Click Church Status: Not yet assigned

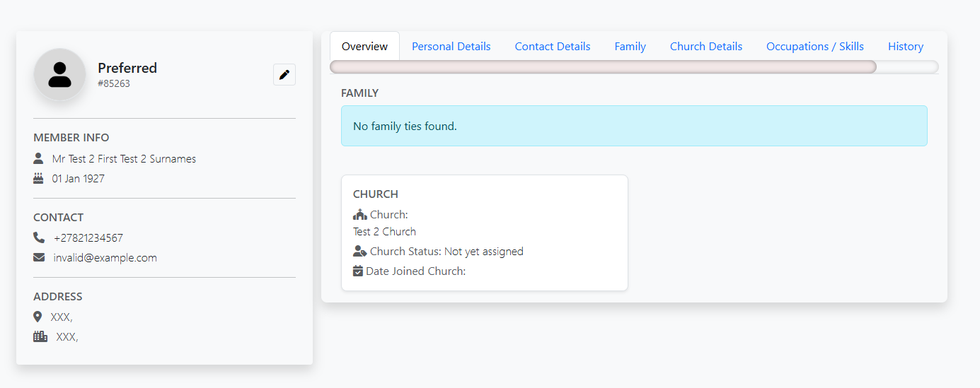point(446,252)
